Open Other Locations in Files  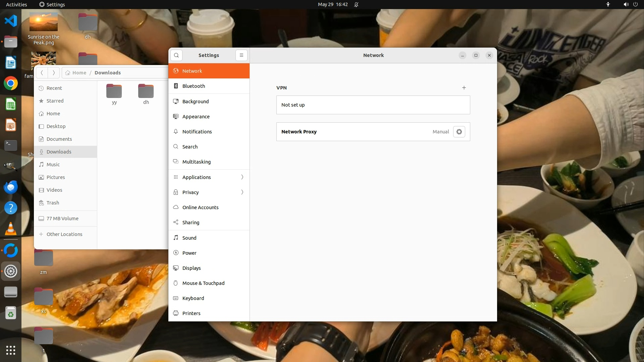(64, 234)
